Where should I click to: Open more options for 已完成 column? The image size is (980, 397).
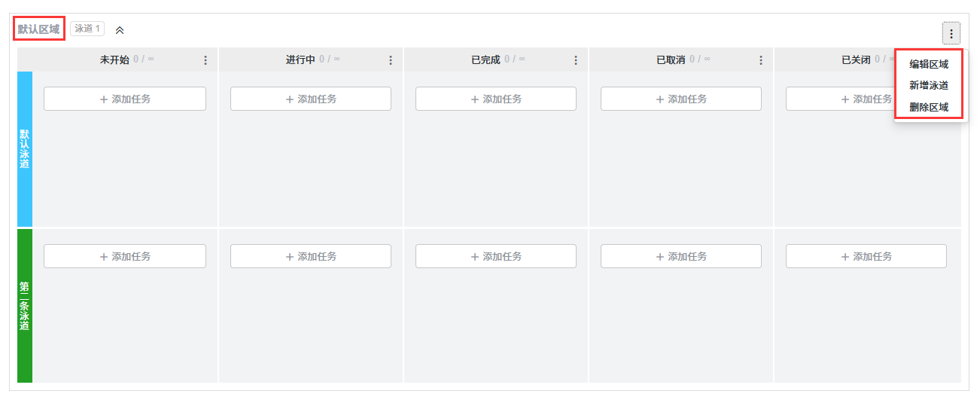[x=576, y=60]
